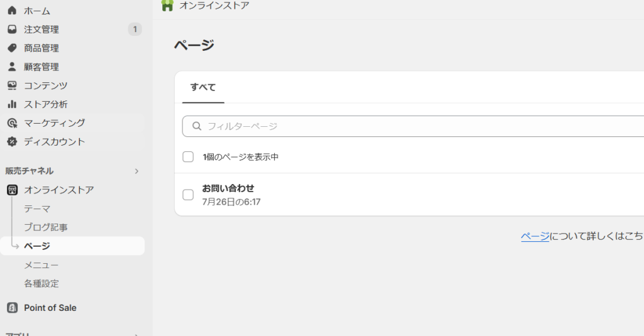The height and width of the screenshot is (336, 644).
Task: Click the marketing target icon
Action: click(x=12, y=123)
